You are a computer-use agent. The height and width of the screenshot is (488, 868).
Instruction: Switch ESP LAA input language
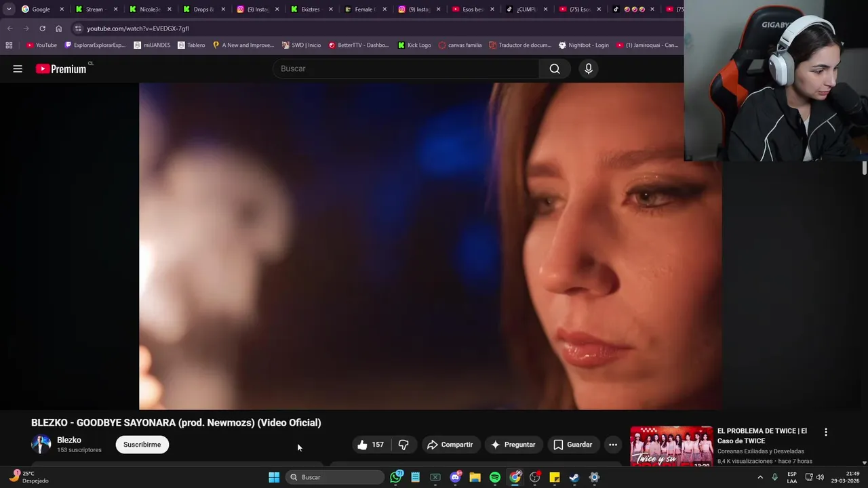click(x=792, y=477)
